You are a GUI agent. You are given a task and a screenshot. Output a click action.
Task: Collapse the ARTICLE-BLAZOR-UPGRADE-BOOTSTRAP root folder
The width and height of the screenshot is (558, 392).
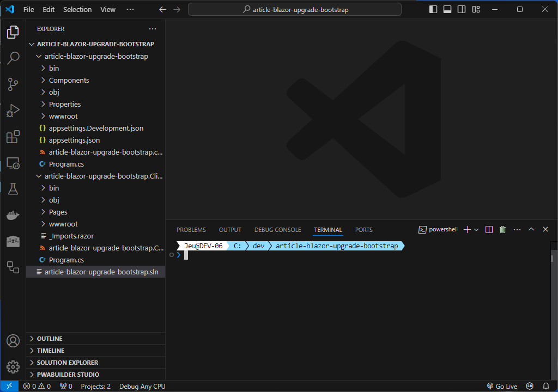[96, 44]
